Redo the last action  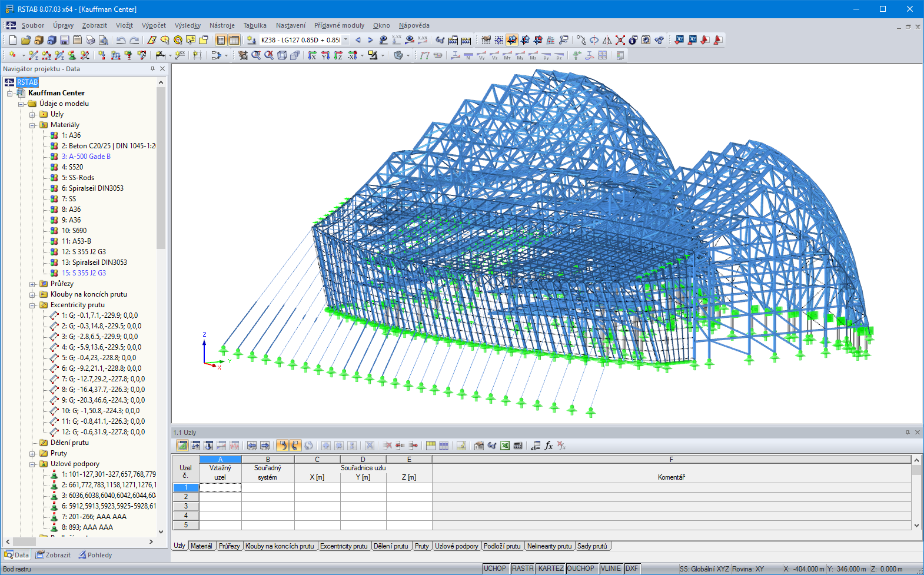[134, 40]
